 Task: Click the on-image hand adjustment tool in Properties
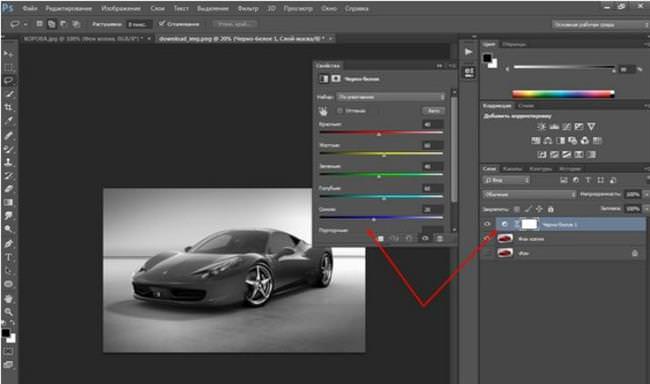(x=323, y=111)
